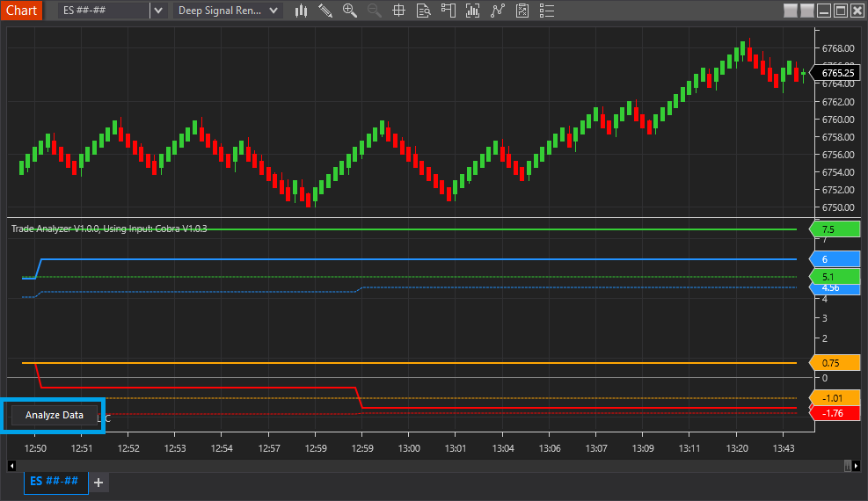Image resolution: width=868 pixels, height=501 pixels.
Task: Select the crosshair cursor icon
Action: coord(398,11)
